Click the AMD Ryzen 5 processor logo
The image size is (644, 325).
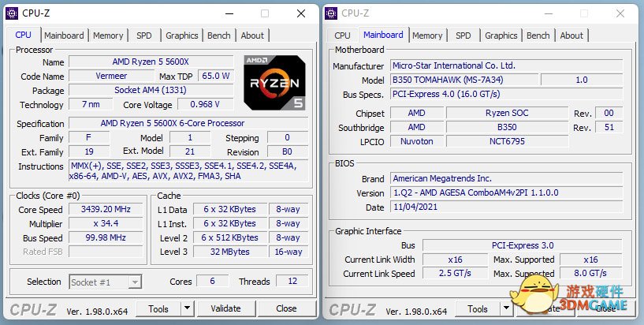tap(274, 83)
